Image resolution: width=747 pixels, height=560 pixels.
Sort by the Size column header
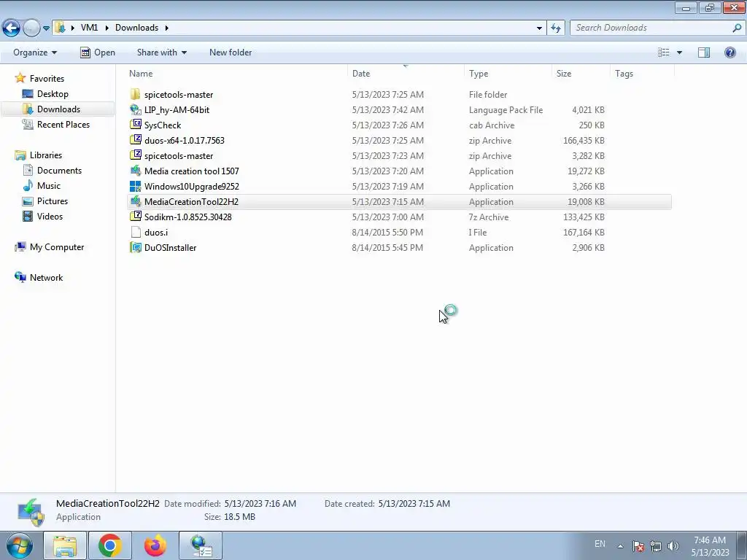pyautogui.click(x=581, y=74)
